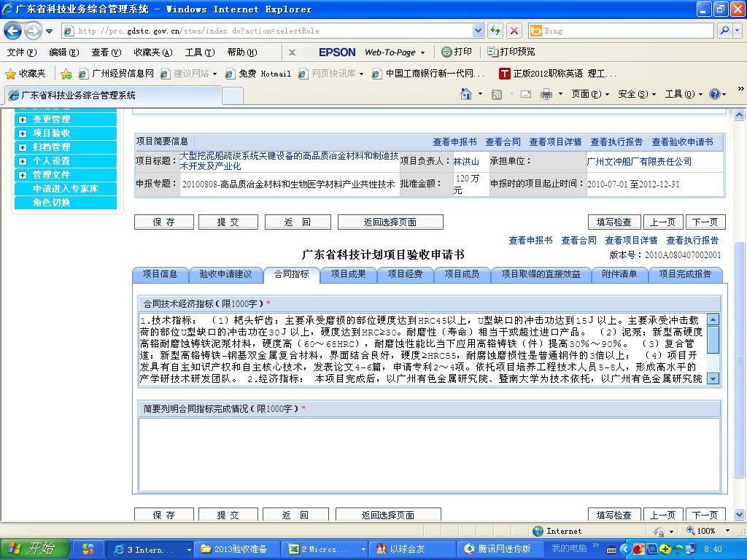Click the Stop loading red X icon

(514, 31)
